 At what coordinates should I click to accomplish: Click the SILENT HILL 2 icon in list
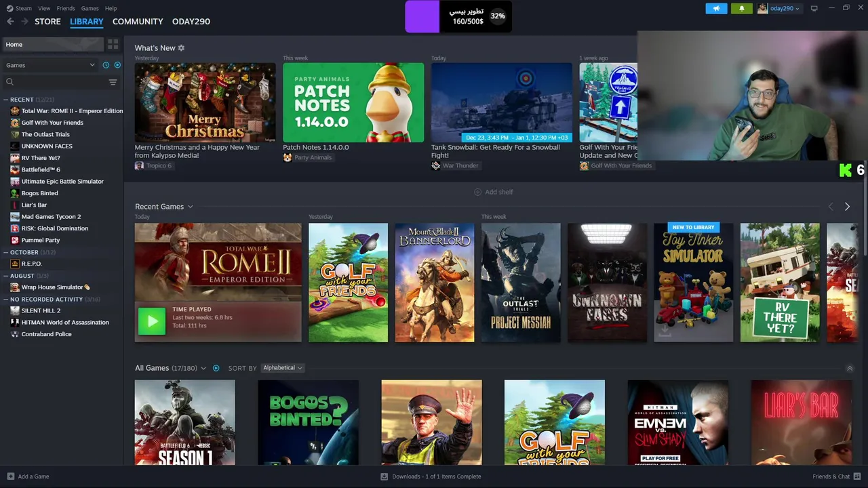point(15,310)
